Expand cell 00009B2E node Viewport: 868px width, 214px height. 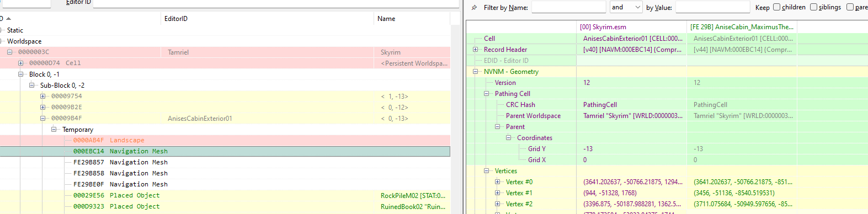(43, 107)
